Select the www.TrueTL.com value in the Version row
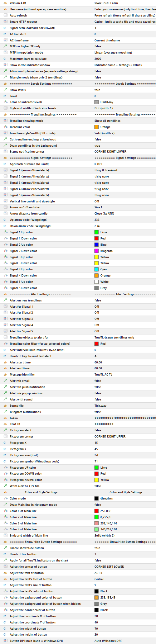The height and width of the screenshot is (644, 156). pos(106,3)
